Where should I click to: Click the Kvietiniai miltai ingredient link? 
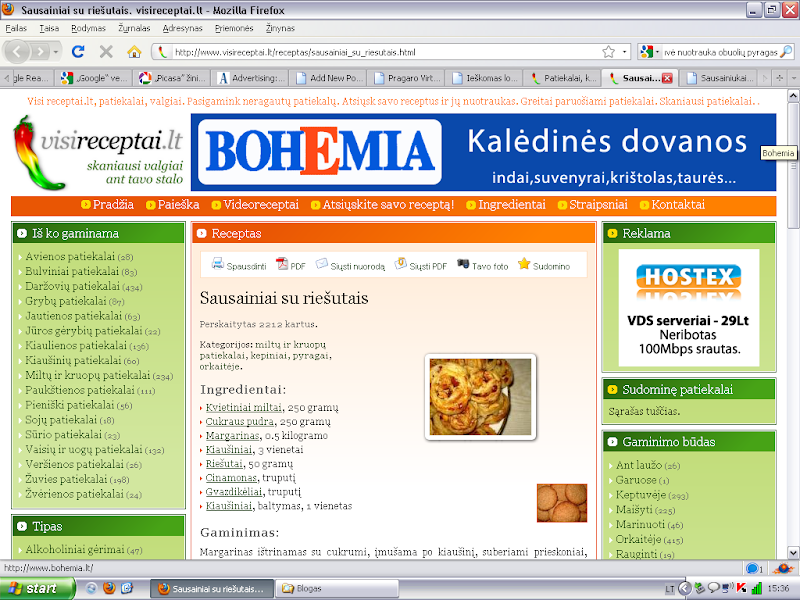(243, 408)
